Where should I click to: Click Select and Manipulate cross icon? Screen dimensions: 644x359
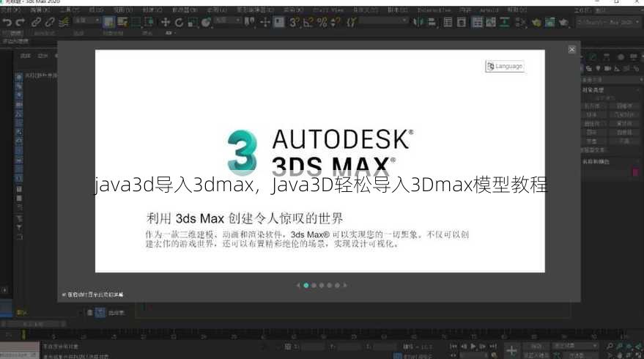[265, 22]
